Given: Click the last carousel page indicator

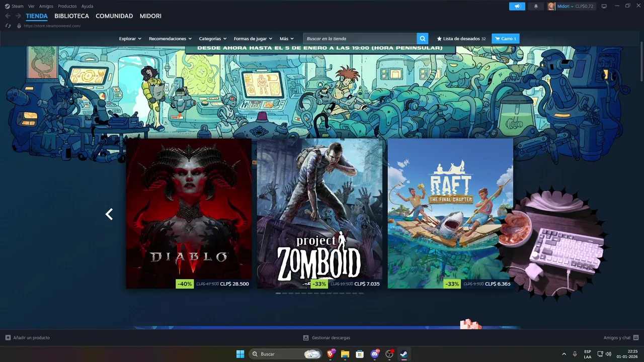Looking at the screenshot, I should tap(361, 293).
